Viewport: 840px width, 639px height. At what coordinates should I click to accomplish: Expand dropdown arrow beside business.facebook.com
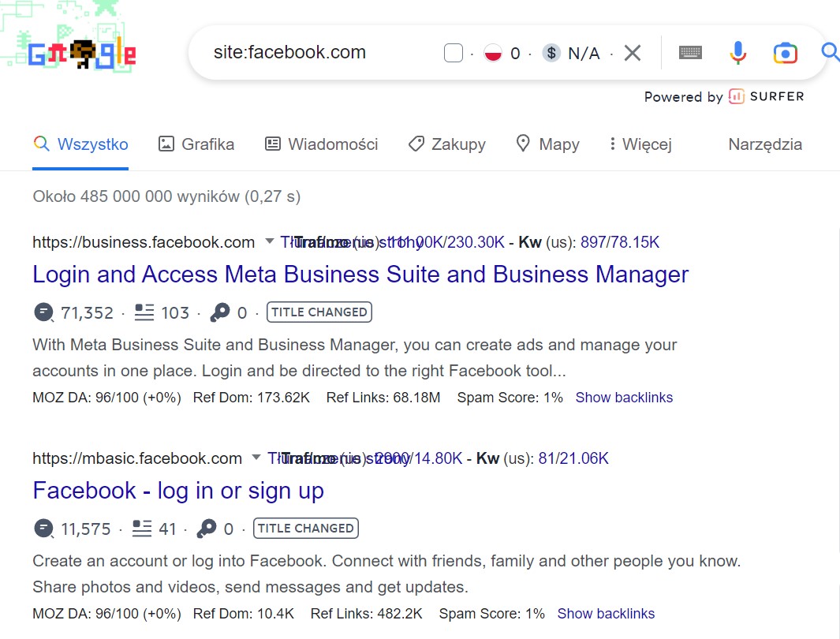269,241
